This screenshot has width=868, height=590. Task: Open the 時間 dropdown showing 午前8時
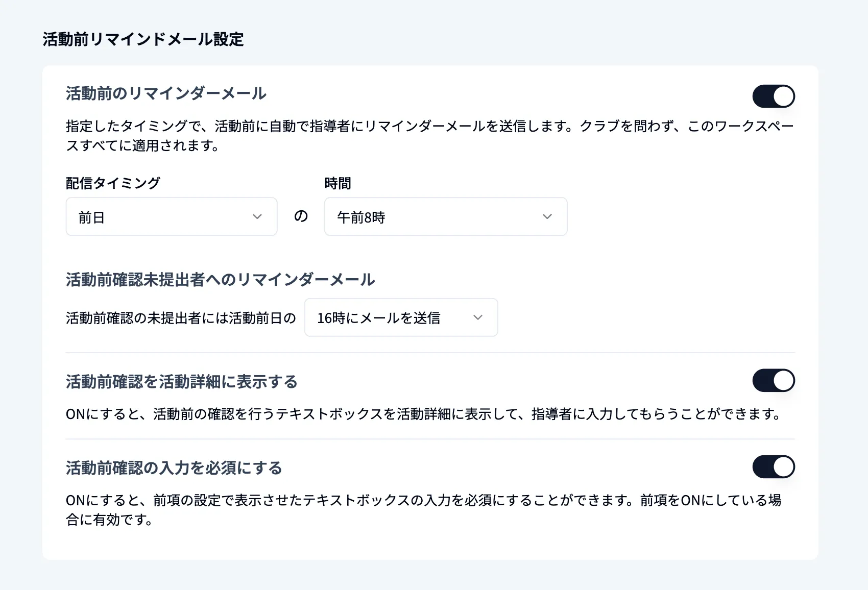pos(444,217)
